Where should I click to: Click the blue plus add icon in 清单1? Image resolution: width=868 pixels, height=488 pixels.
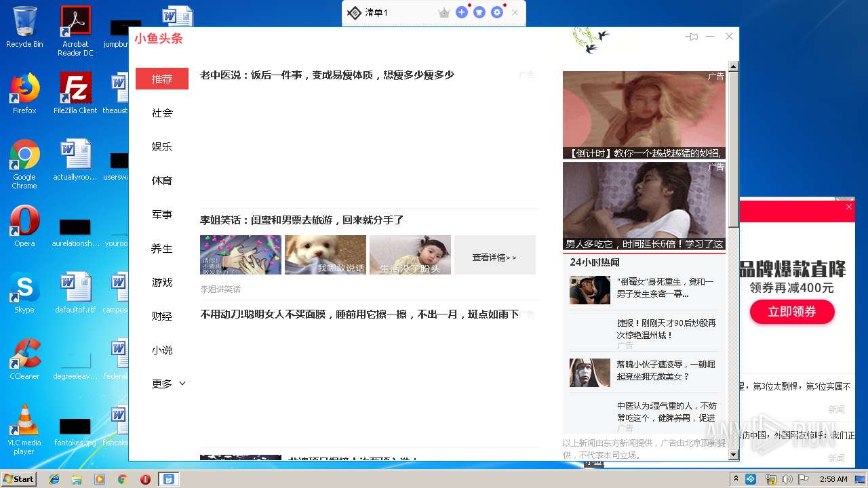(x=462, y=12)
